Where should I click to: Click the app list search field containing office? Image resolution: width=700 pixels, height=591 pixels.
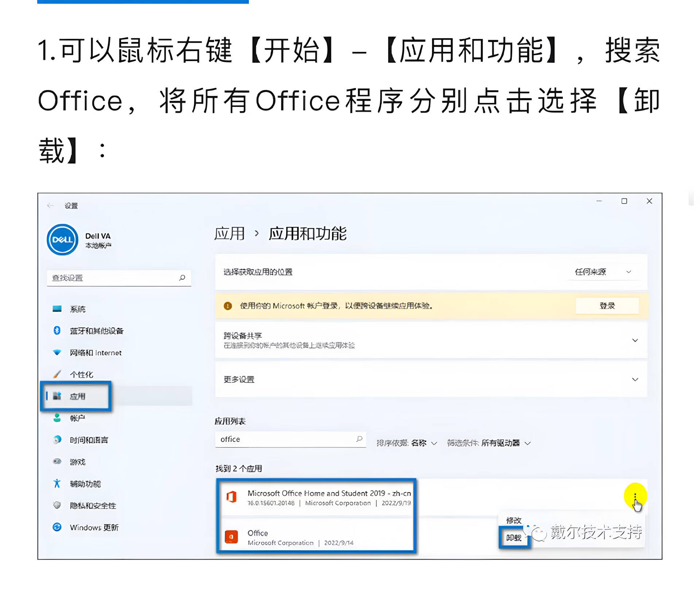click(x=291, y=439)
